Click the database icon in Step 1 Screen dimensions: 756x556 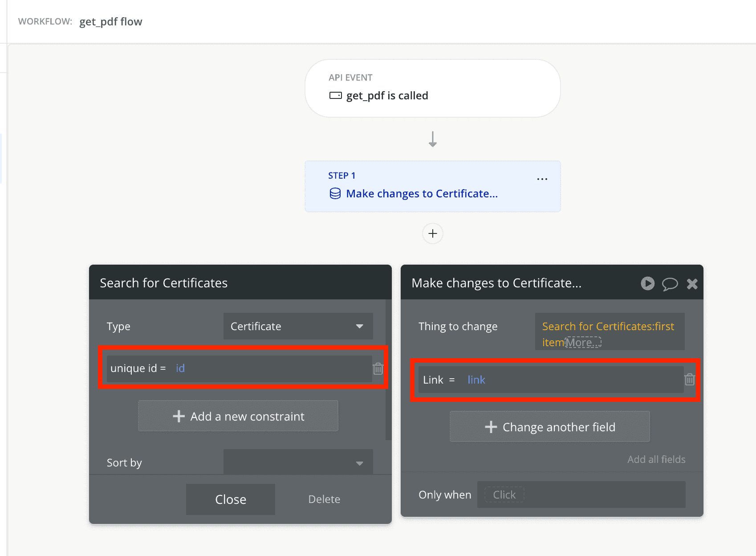(x=335, y=193)
